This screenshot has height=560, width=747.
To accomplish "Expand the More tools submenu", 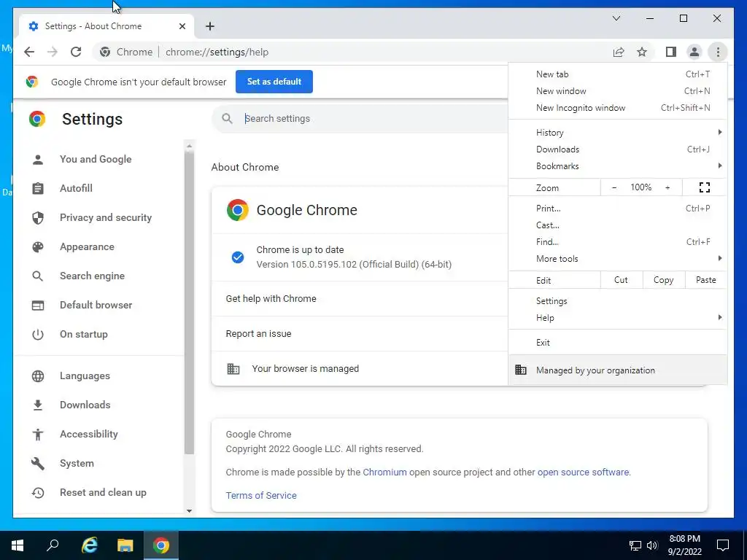I will (x=617, y=259).
